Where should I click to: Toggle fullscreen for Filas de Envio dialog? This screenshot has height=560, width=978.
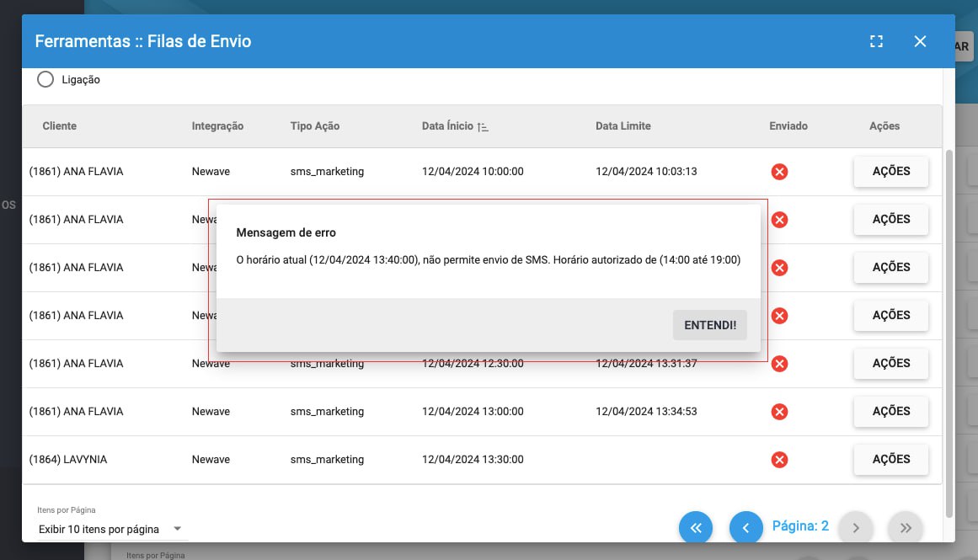pos(876,41)
